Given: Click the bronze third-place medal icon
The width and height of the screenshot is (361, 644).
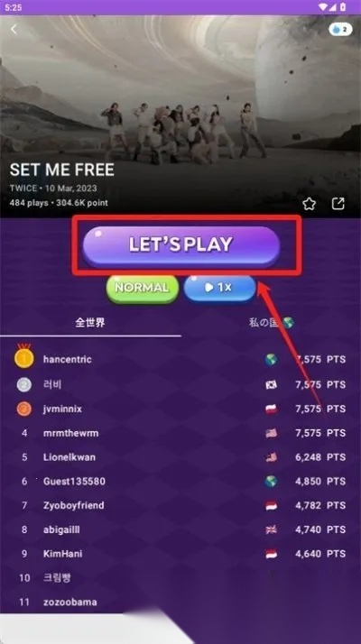Looking at the screenshot, I should (x=23, y=409).
